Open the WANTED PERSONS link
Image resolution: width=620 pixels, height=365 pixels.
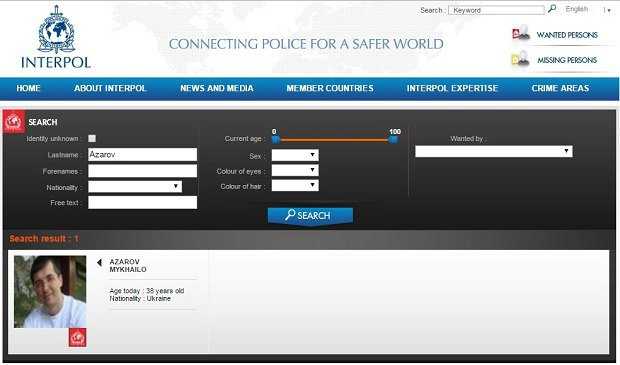pyautogui.click(x=567, y=35)
